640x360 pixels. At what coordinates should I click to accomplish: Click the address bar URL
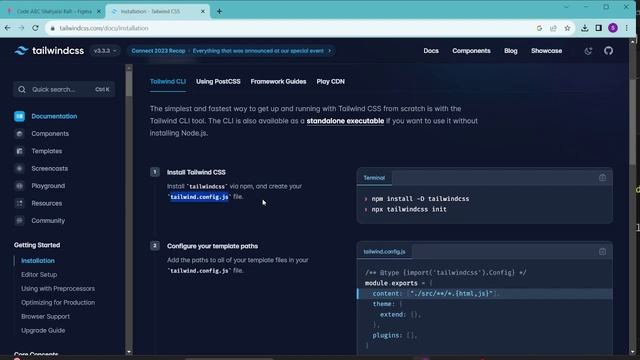click(x=104, y=28)
